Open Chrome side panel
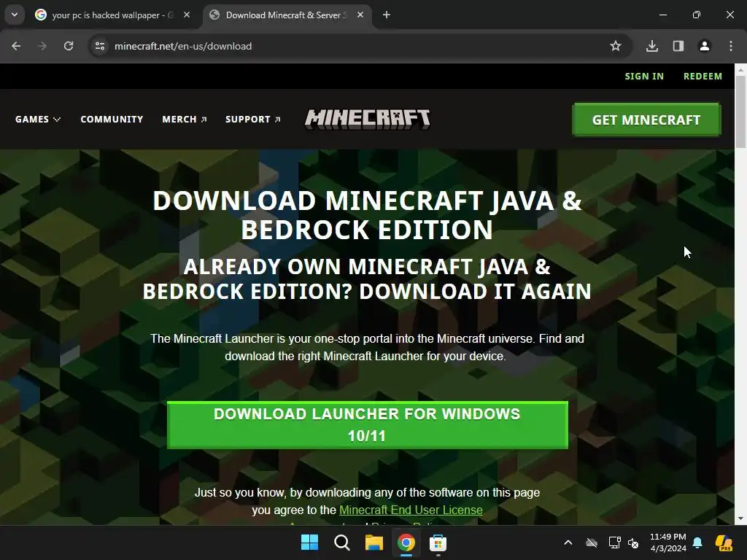 (678, 46)
